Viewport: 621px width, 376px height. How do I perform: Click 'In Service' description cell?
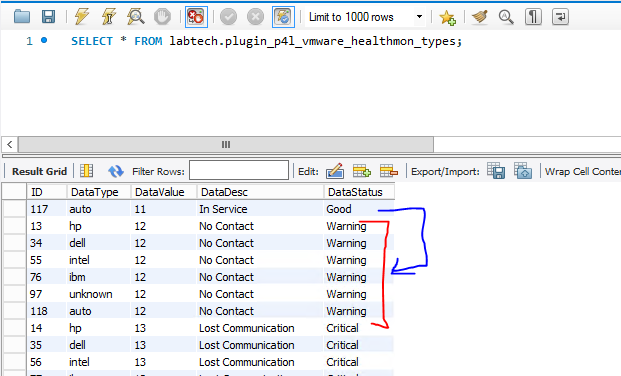260,209
